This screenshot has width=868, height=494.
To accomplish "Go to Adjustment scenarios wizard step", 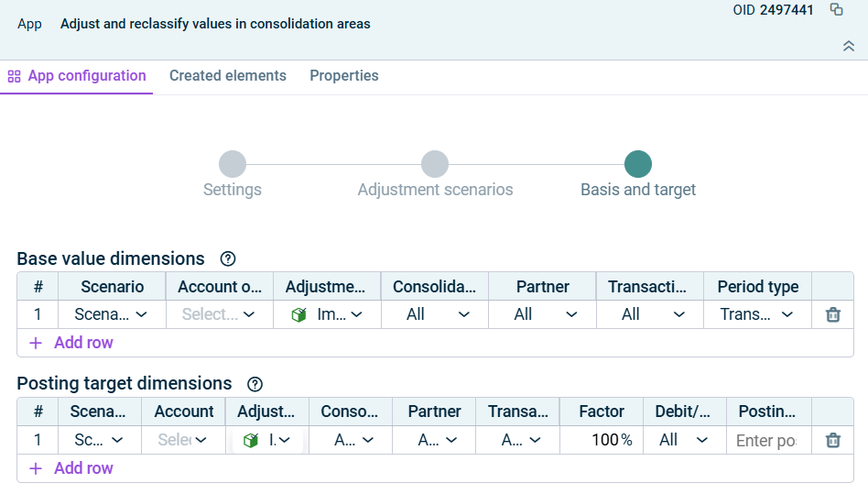I will click(435, 165).
